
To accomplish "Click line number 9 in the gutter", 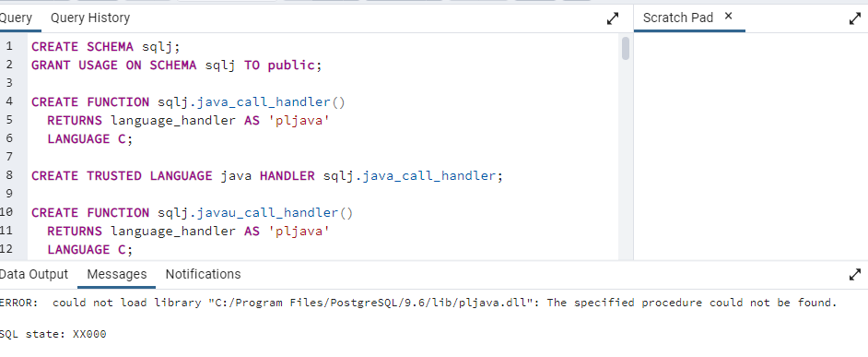I will (9, 194).
